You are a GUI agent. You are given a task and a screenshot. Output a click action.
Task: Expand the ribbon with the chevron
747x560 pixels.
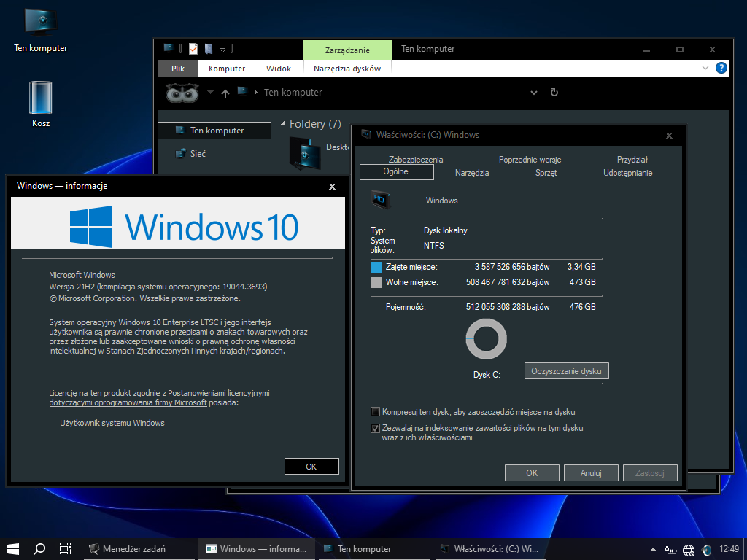click(x=705, y=68)
